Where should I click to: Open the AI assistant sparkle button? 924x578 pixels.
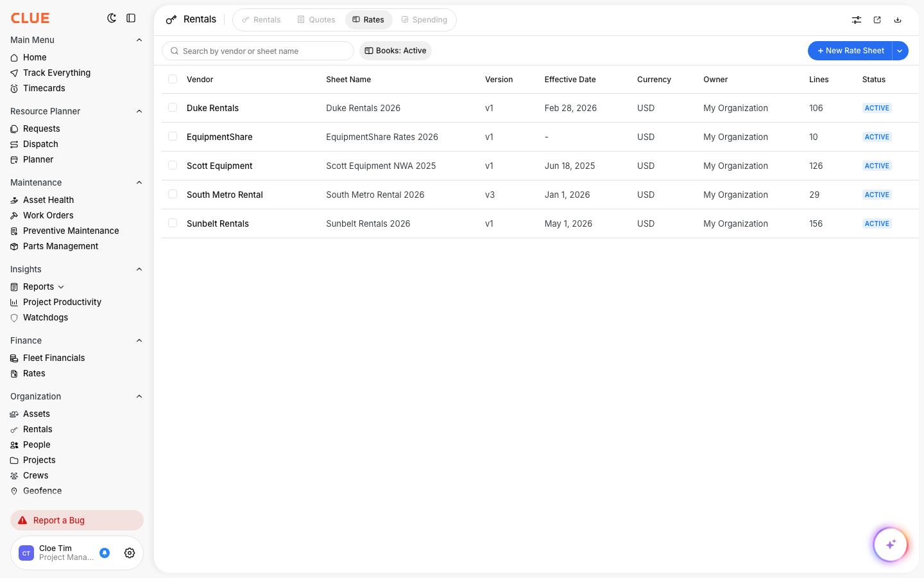tap(891, 545)
